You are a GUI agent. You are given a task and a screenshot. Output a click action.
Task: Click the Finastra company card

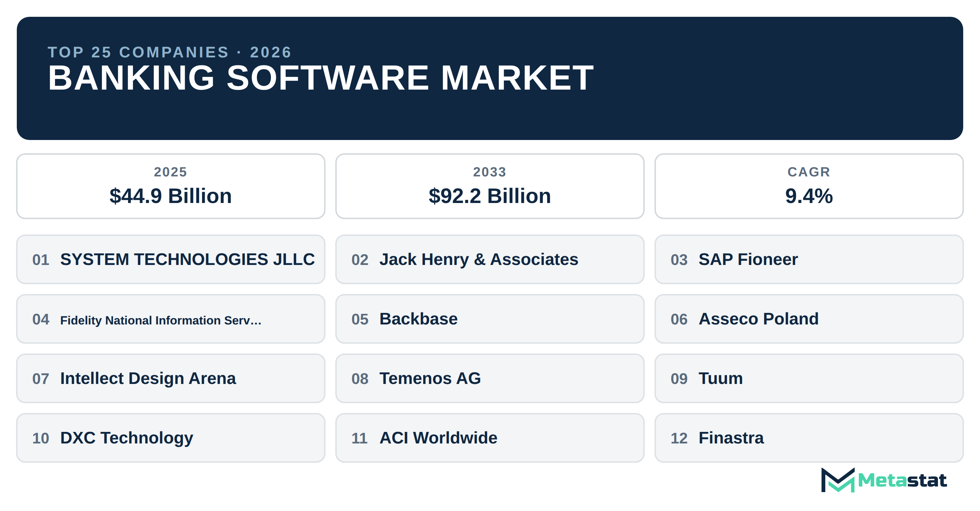click(x=809, y=438)
